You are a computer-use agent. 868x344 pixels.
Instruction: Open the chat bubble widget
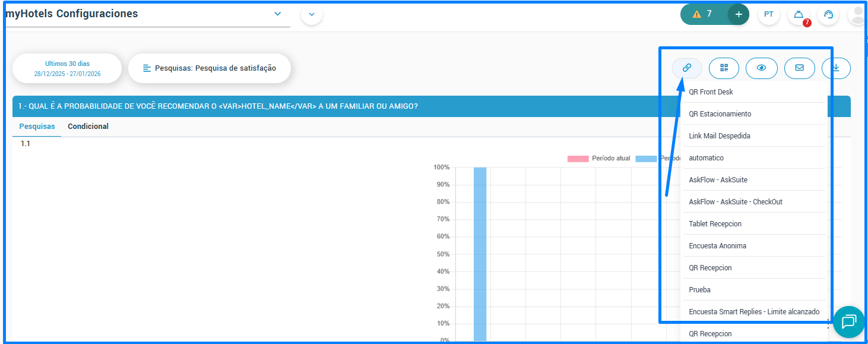click(x=848, y=322)
